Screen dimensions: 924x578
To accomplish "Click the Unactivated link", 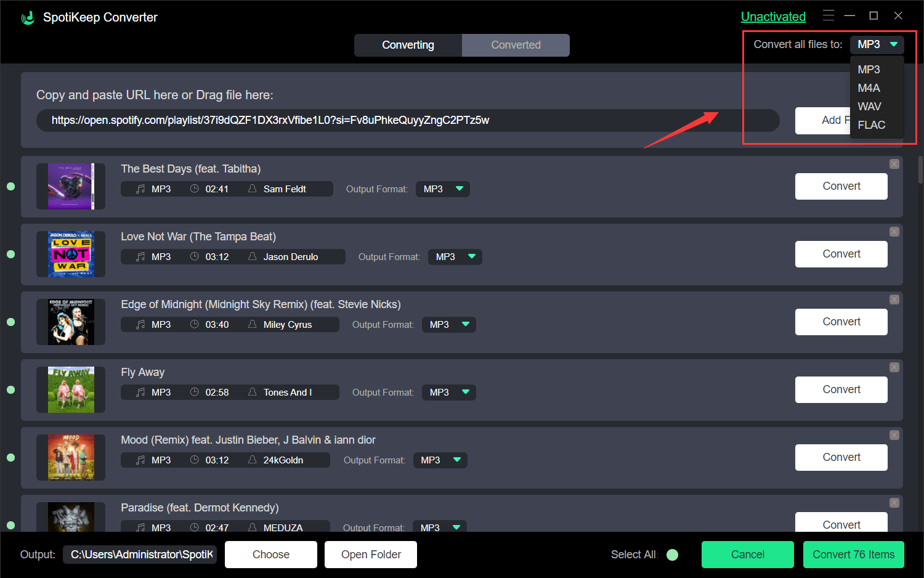I will coord(773,17).
